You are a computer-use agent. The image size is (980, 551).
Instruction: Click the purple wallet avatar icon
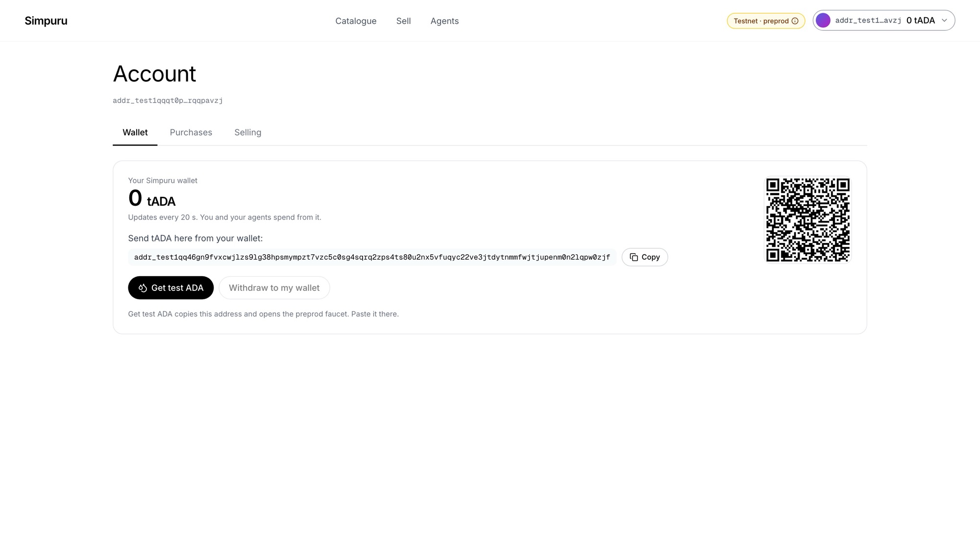coord(823,21)
